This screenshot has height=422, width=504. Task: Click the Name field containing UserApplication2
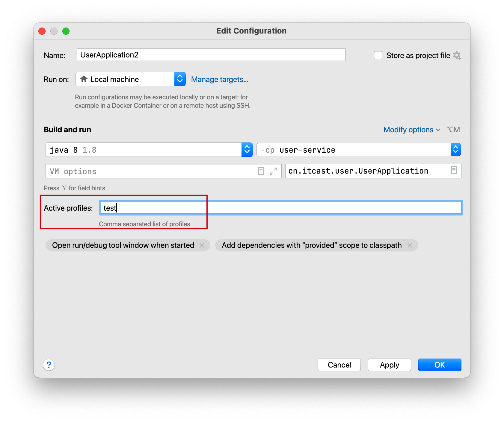(211, 55)
